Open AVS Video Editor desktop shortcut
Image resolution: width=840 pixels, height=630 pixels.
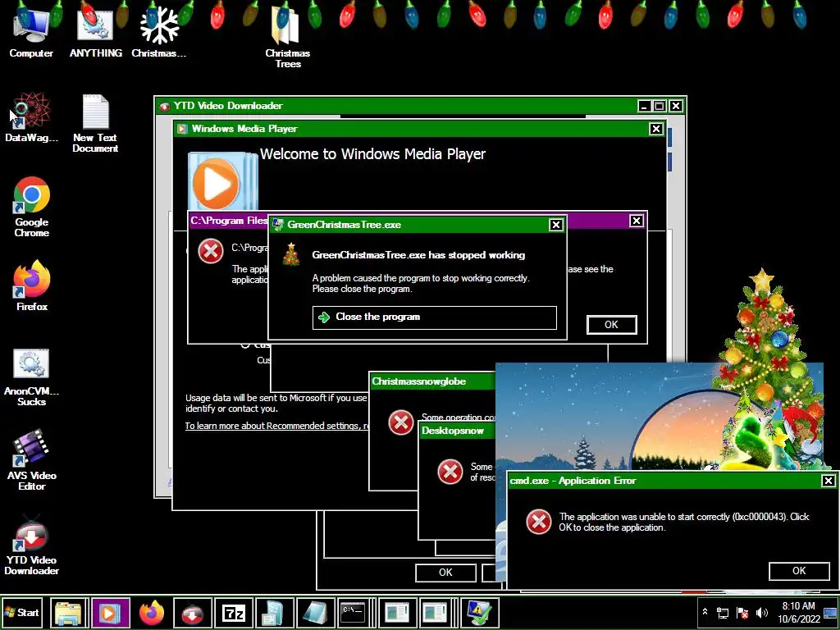32,459
